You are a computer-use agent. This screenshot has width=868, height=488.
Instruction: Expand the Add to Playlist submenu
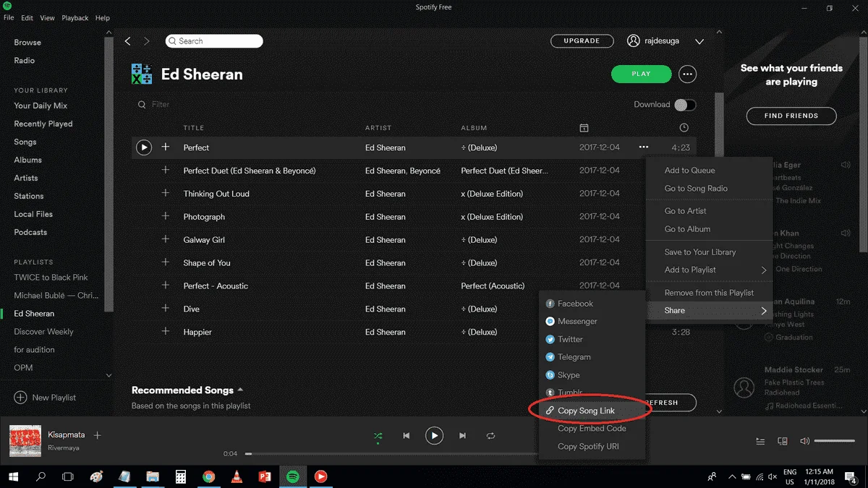[x=710, y=270]
